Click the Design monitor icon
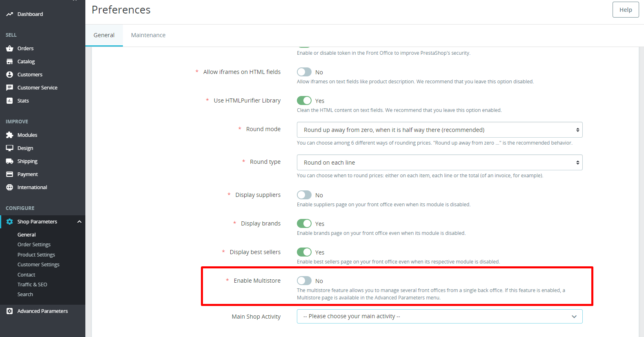Screen dimensions: 644x337 coord(9,148)
